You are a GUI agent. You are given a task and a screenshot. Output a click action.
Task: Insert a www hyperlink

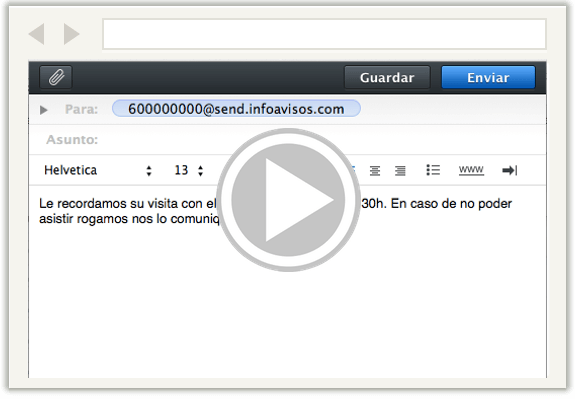[x=471, y=170]
